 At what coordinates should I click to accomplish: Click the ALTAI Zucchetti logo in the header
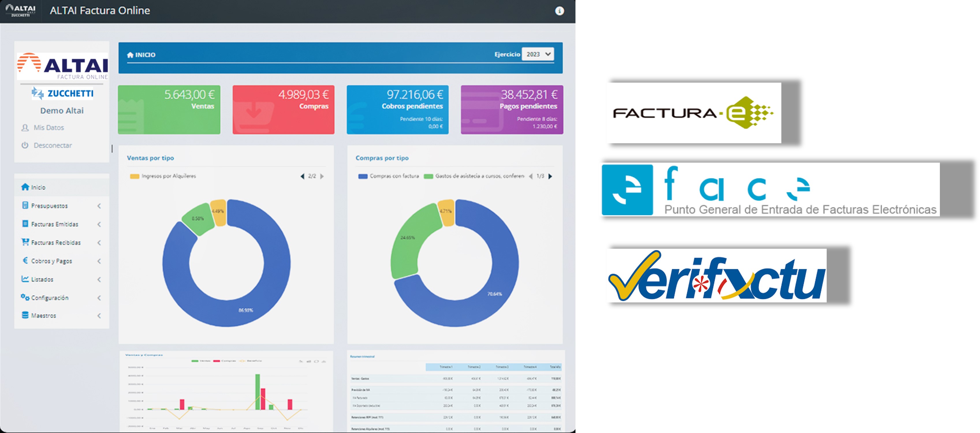click(21, 10)
